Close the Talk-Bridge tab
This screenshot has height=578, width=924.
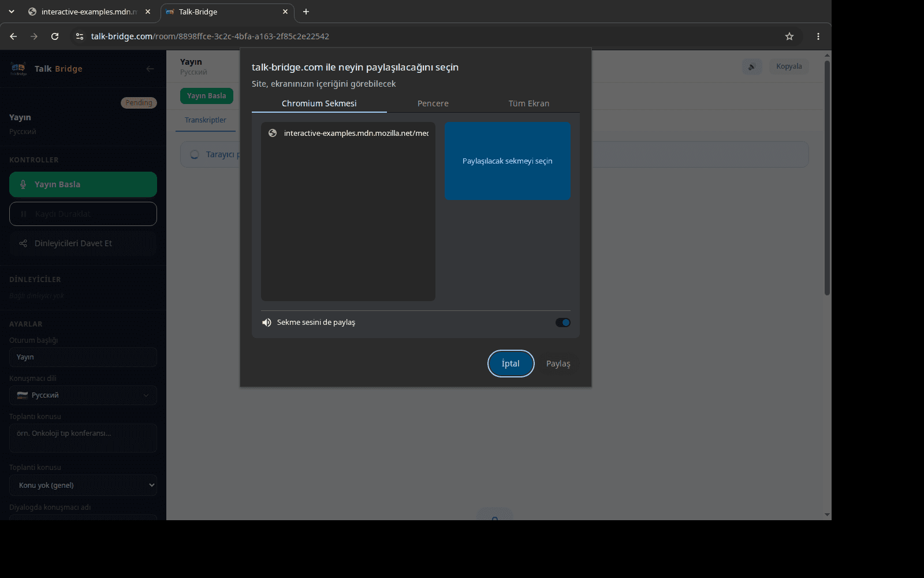285,12
